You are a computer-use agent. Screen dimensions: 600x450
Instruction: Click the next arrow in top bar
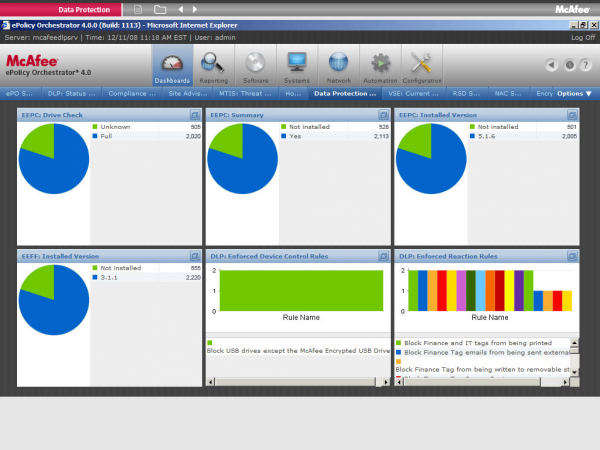195,9
